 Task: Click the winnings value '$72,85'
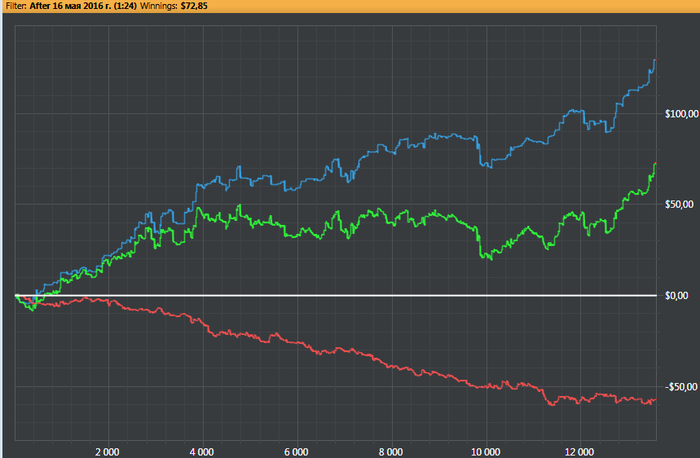pos(194,6)
